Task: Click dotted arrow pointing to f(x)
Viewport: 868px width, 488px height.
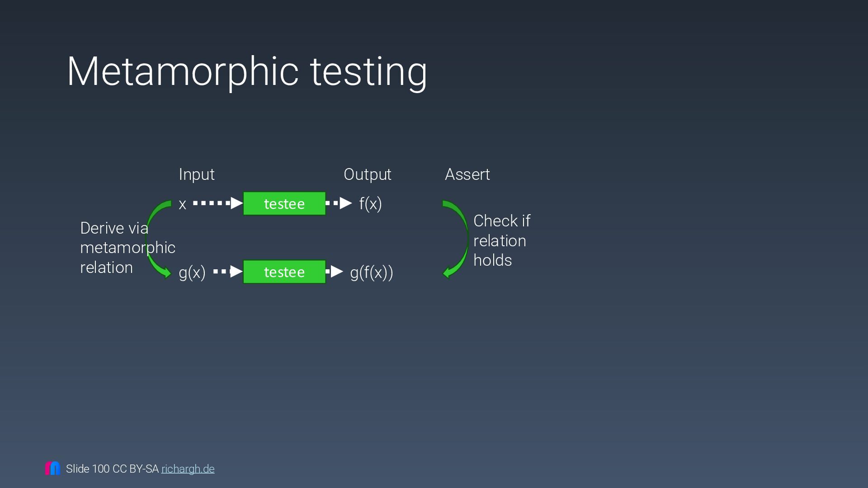Action: 339,203
